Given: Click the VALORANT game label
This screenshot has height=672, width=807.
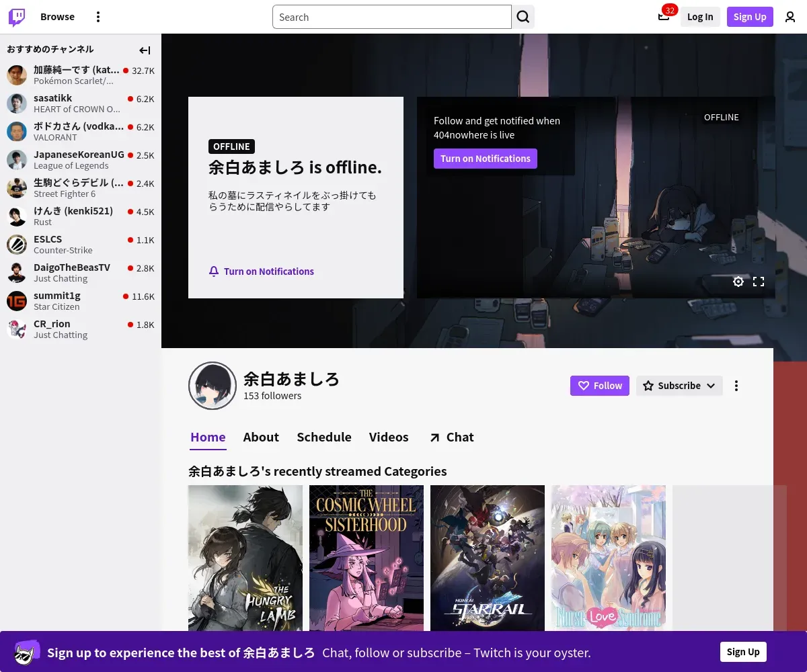Looking at the screenshot, I should [x=55, y=137].
